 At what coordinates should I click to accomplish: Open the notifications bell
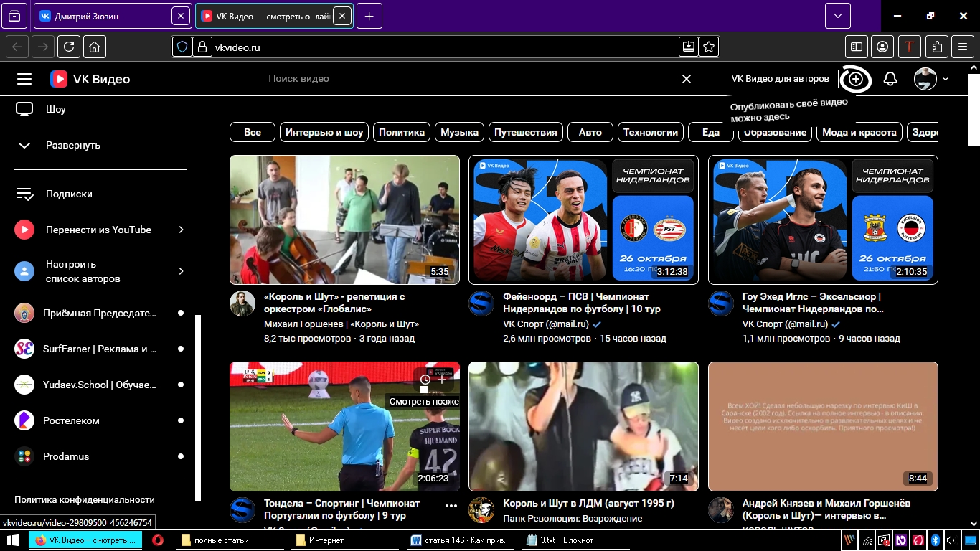tap(890, 79)
